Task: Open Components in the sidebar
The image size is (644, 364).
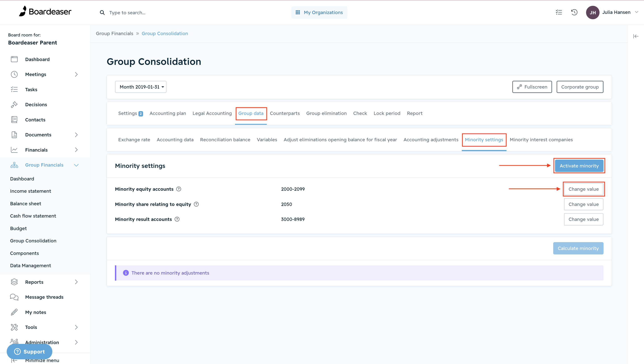Action: click(25, 253)
